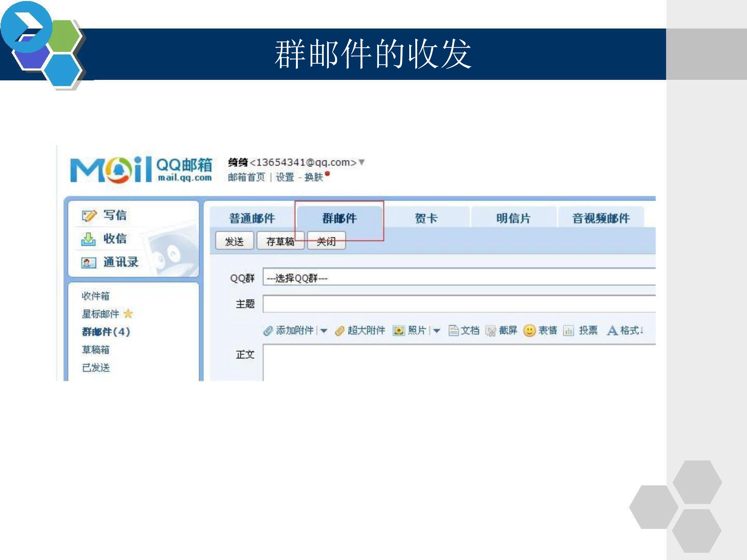Click the photo icon beside 照片

tap(398, 331)
